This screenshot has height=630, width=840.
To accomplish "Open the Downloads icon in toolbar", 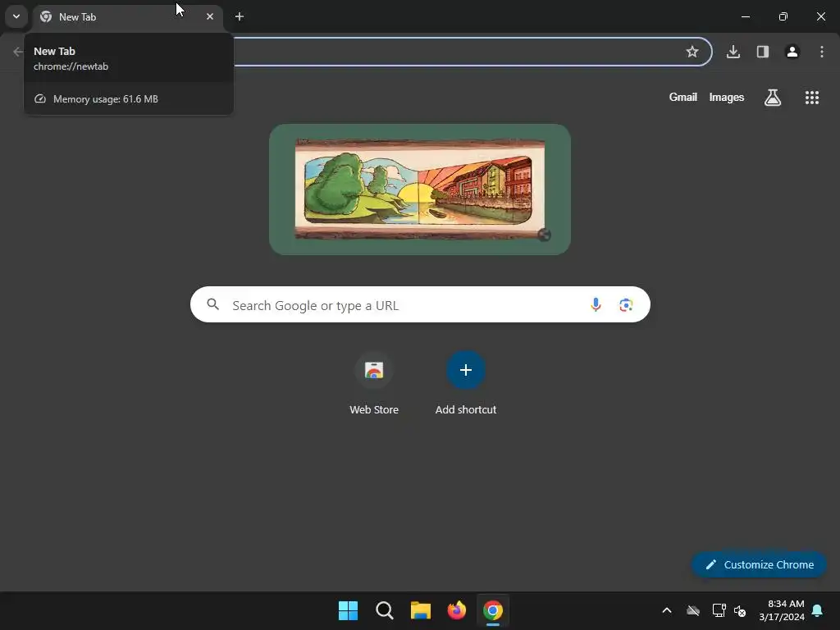I will coord(733,52).
